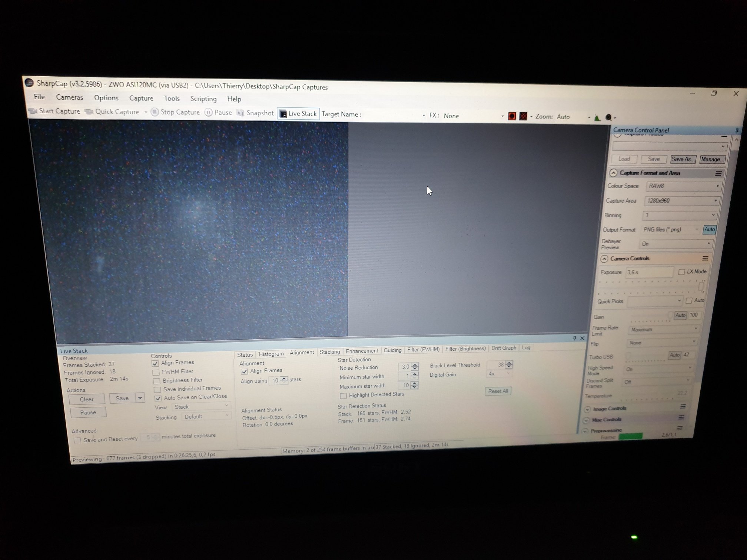Open the Colour Space RAW8 dropdown
Viewport: 747px width, 560px height.
pos(683,186)
